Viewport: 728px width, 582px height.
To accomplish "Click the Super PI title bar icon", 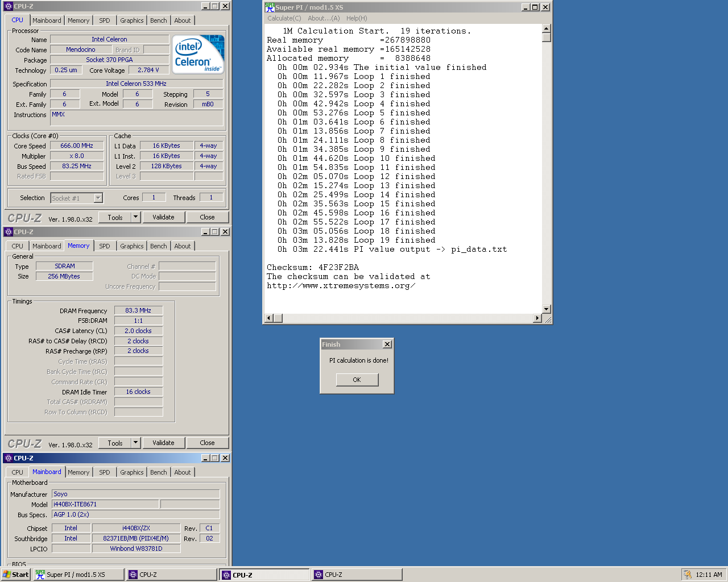I will tap(270, 7).
